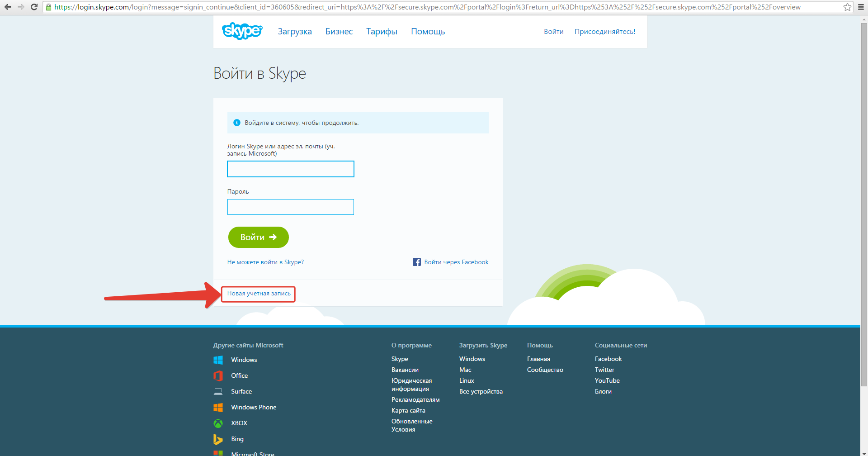Open the Facebook link under Социальные сети
Viewport: 868px width, 456px height.
point(608,359)
